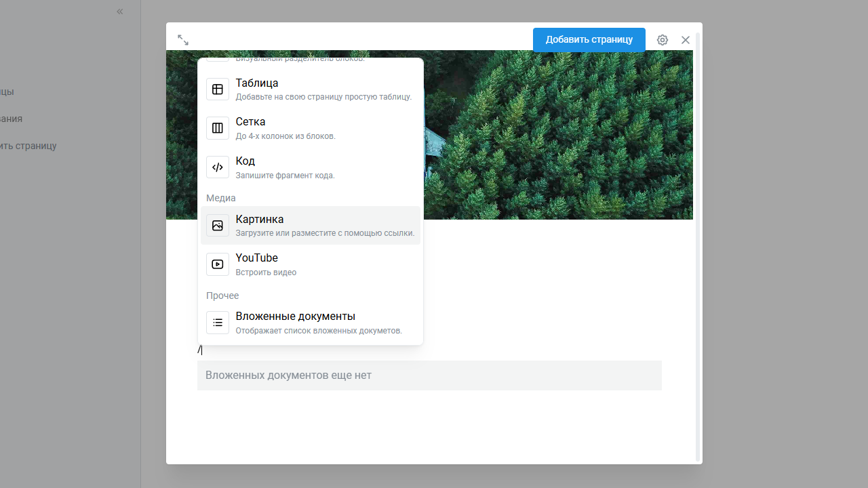
Task: Click the slash command text line
Action: click(x=407, y=350)
